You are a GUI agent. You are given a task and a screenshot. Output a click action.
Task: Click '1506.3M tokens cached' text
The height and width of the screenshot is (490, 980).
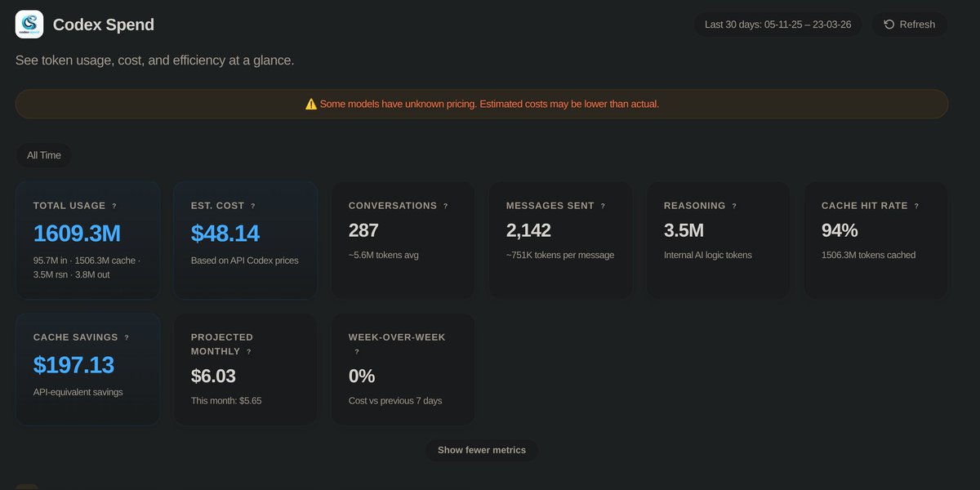(x=869, y=255)
